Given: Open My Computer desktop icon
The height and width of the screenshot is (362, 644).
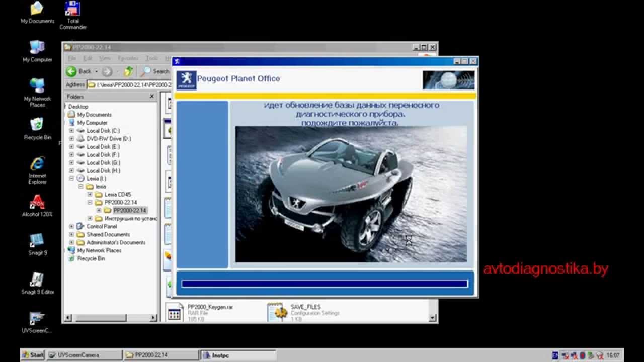Looking at the screenshot, I should 37,51.
